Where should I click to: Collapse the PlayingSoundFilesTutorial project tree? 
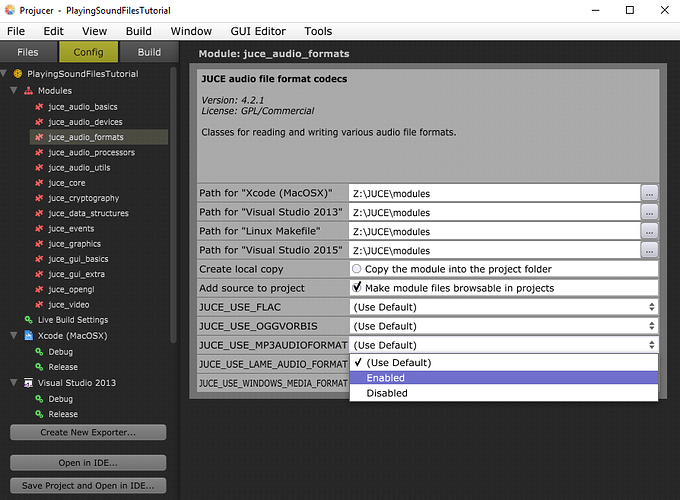click(4, 74)
